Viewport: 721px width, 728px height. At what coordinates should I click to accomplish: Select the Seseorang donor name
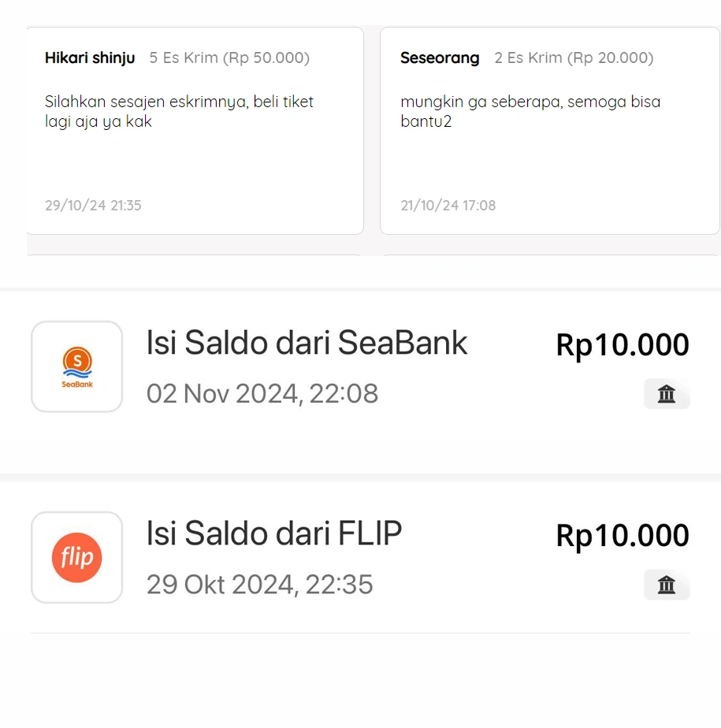pyautogui.click(x=440, y=58)
